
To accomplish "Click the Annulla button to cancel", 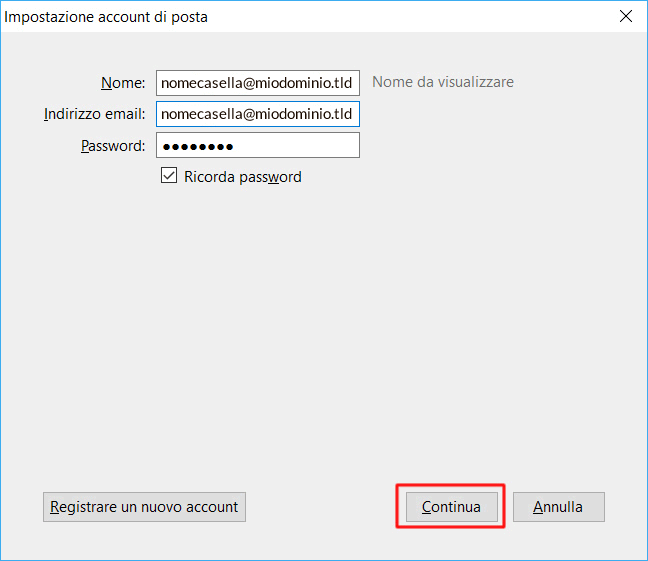I will pyautogui.click(x=558, y=507).
